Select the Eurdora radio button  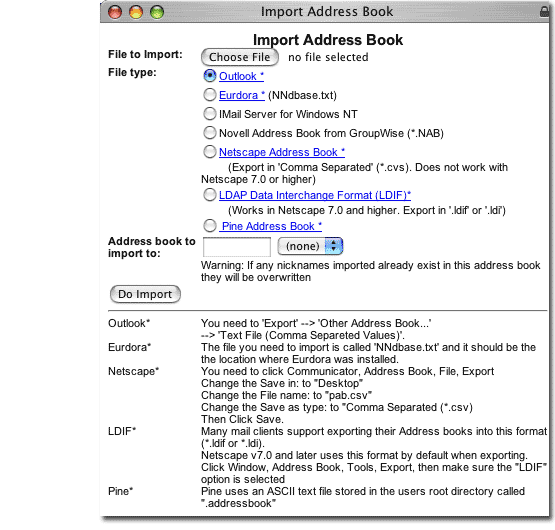210,95
